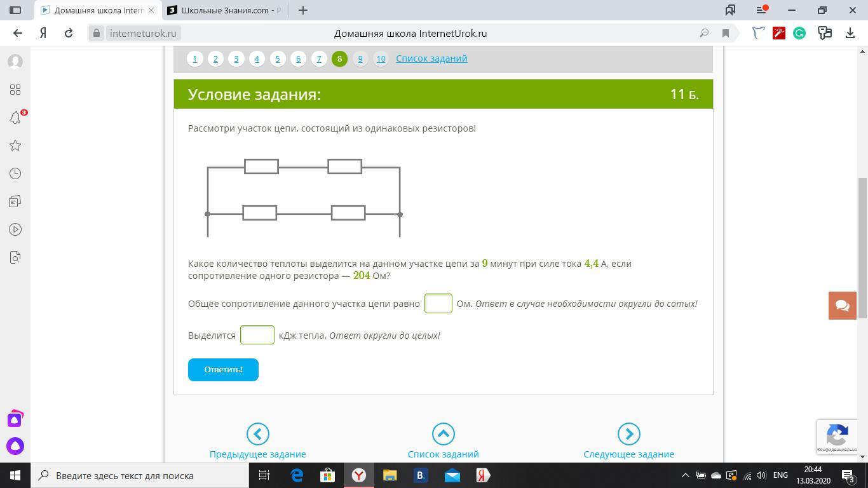Go to task number 9

click(x=360, y=59)
